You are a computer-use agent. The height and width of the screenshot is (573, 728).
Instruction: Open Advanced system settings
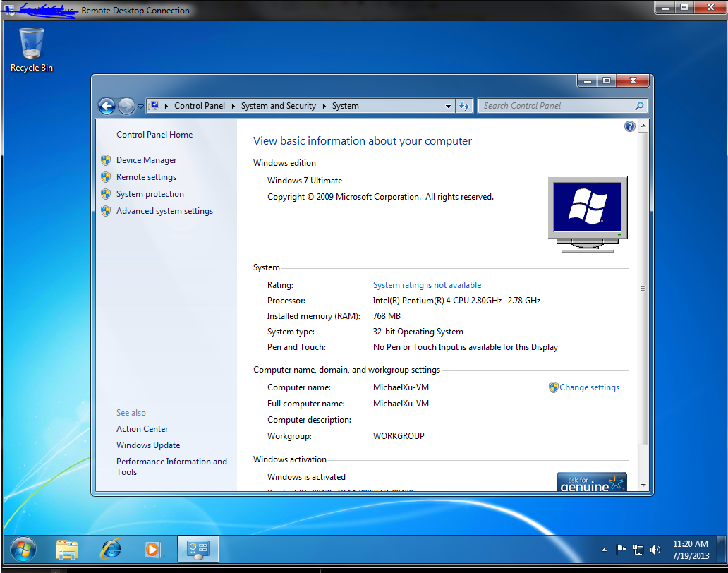164,211
